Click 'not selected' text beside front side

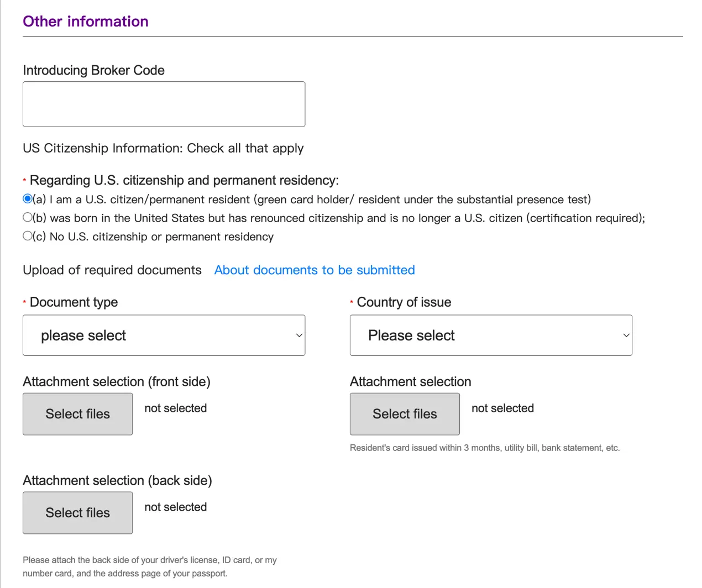pos(175,408)
